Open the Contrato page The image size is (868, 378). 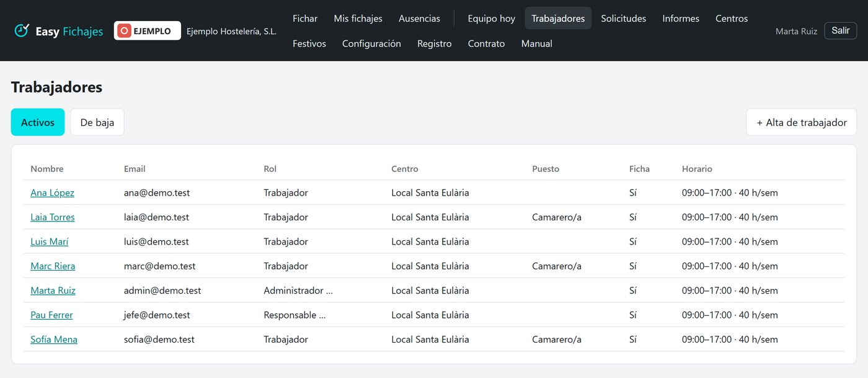coord(487,43)
